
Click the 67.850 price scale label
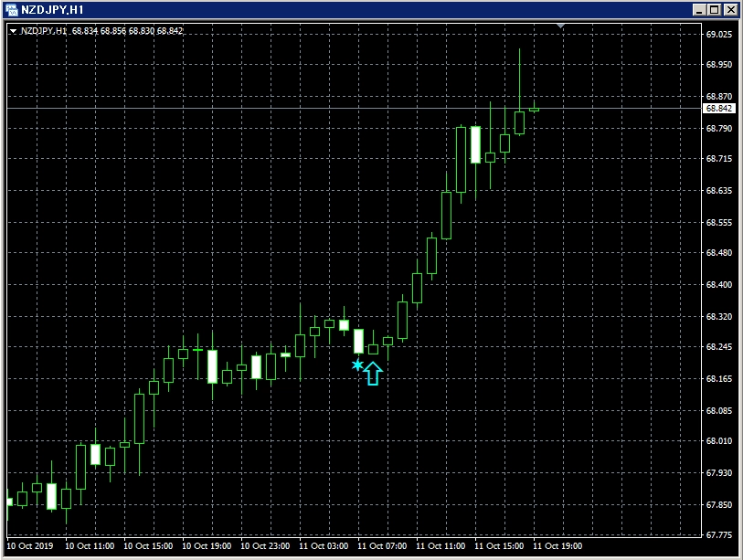[x=719, y=505]
